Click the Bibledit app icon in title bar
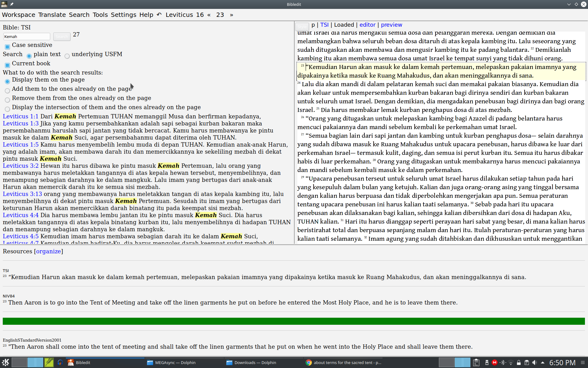This screenshot has width=588, height=368. (4, 4)
